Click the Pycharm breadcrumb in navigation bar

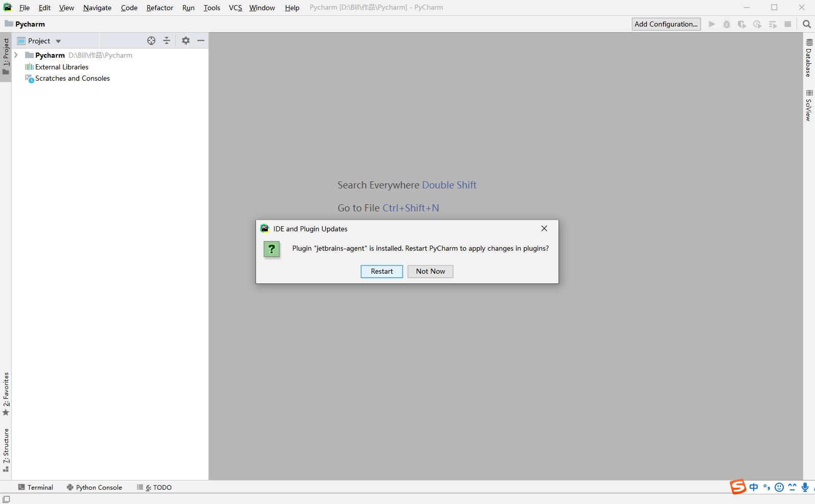coord(25,24)
